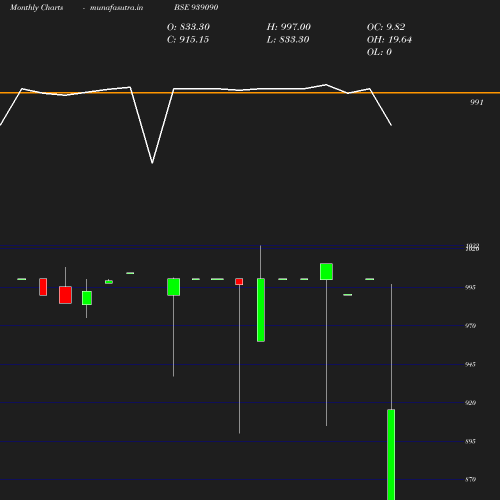The width and height of the screenshot is (500, 500).
Task: Select the 'BSE 939090' symbol text
Action: (196, 7)
